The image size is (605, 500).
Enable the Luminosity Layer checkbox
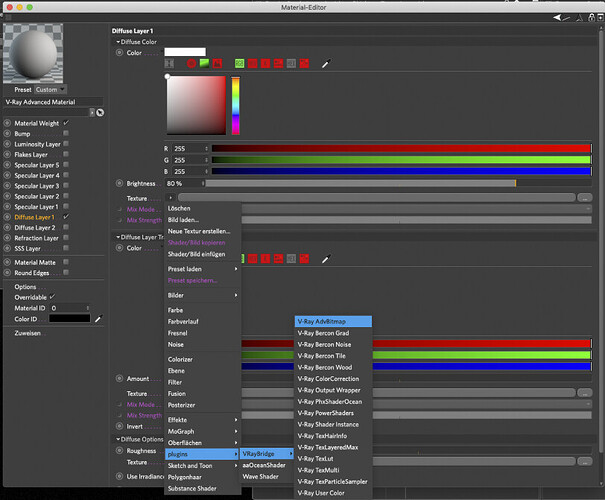[x=66, y=144]
